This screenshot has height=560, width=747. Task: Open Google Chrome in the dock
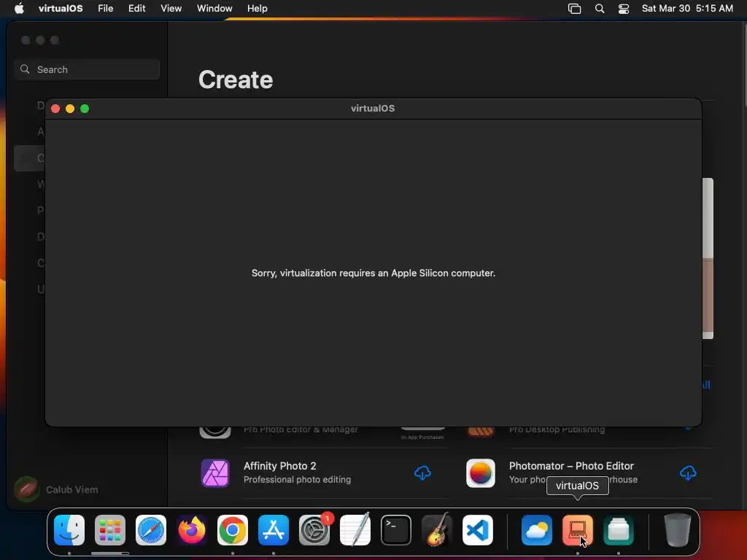coord(233,530)
